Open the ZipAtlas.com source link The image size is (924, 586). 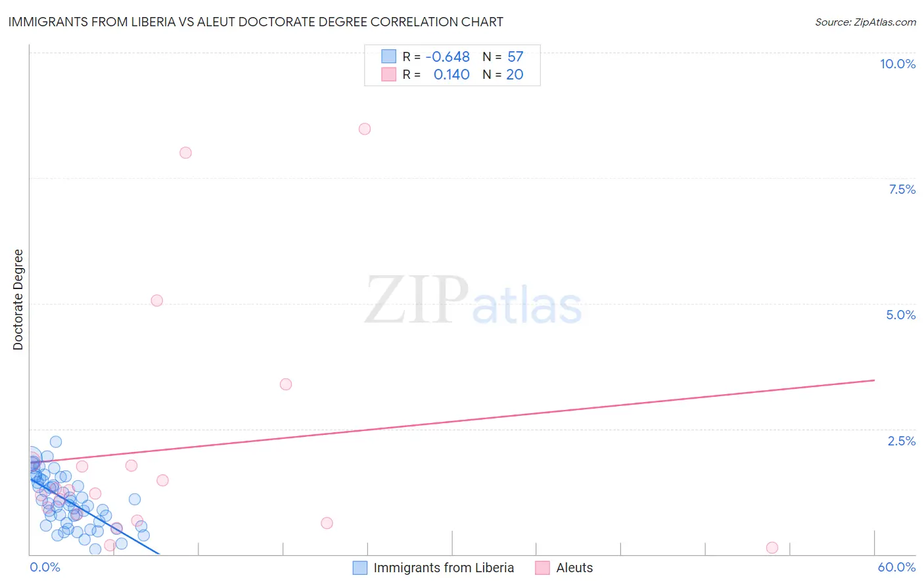pos(866,22)
